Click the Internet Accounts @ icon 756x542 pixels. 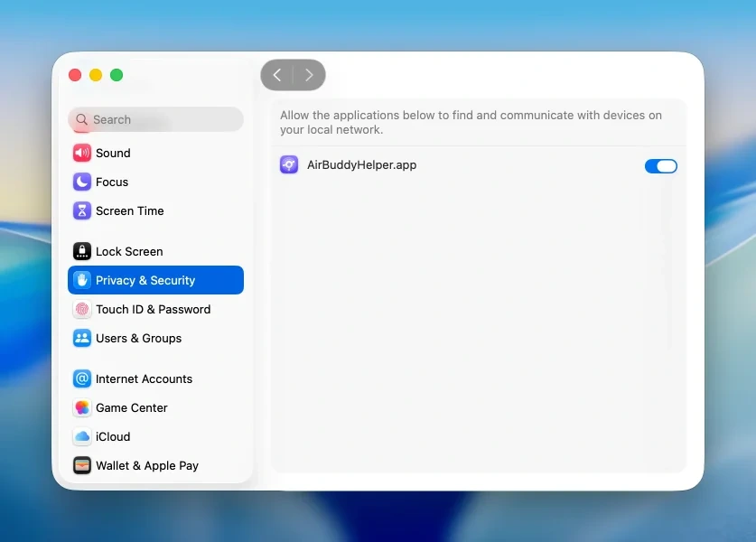[82, 378]
